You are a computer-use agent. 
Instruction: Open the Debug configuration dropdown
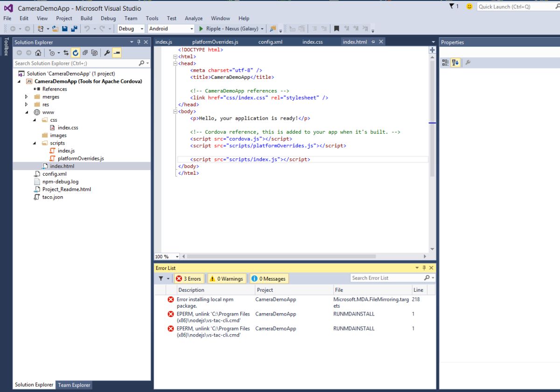(x=131, y=29)
